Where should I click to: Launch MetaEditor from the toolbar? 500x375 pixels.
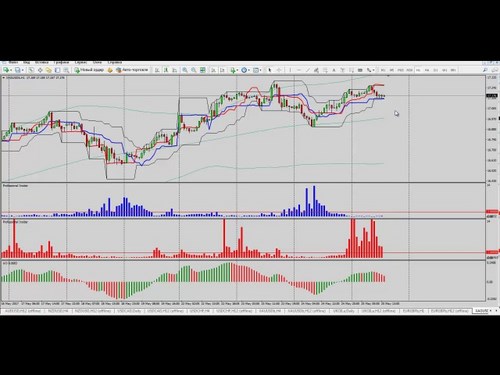pos(110,70)
